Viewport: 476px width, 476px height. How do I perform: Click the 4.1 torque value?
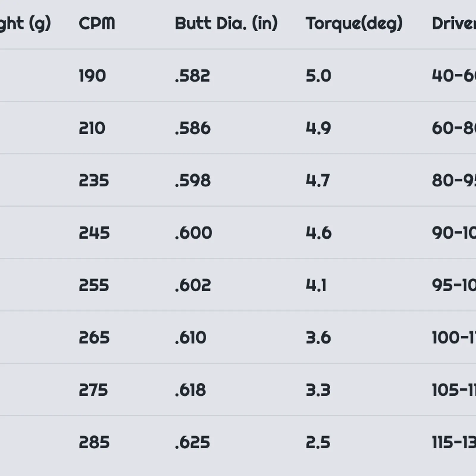[316, 285]
